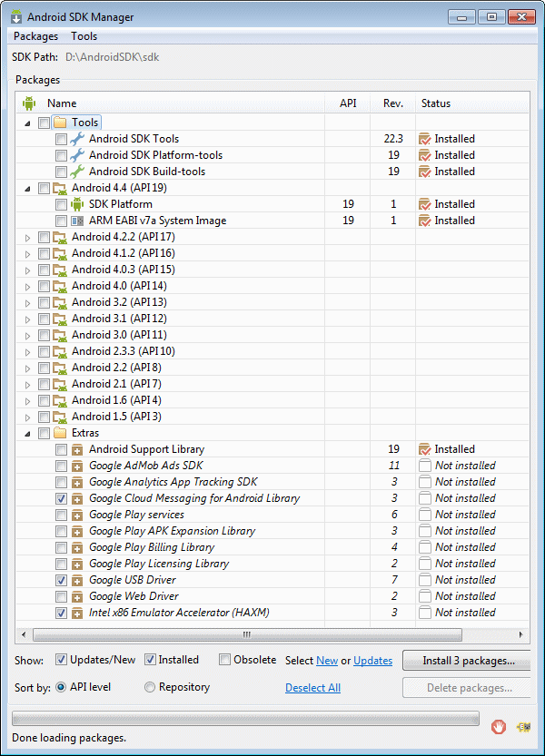Screen dimensions: 545x756
Task: Sort by the API column header
Action: point(348,103)
